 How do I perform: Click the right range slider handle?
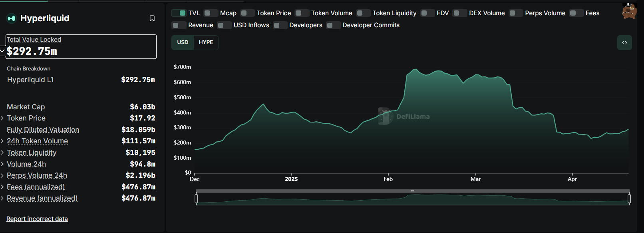[629, 199]
